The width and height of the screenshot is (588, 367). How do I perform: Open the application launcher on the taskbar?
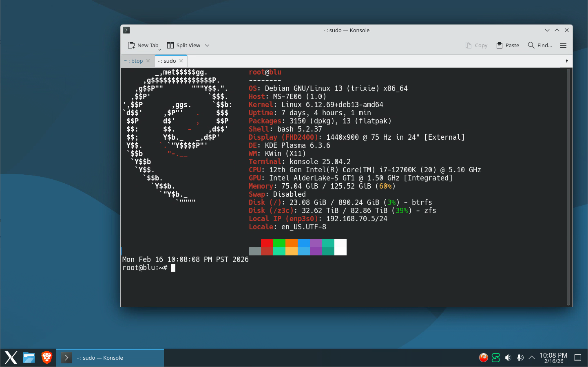click(11, 358)
